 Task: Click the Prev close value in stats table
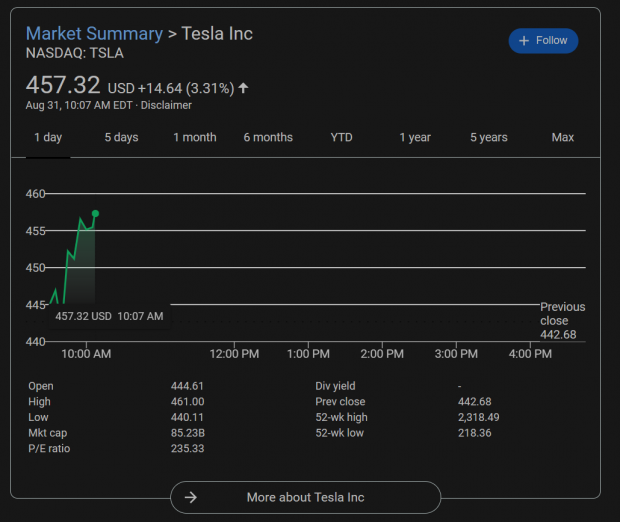click(x=474, y=402)
